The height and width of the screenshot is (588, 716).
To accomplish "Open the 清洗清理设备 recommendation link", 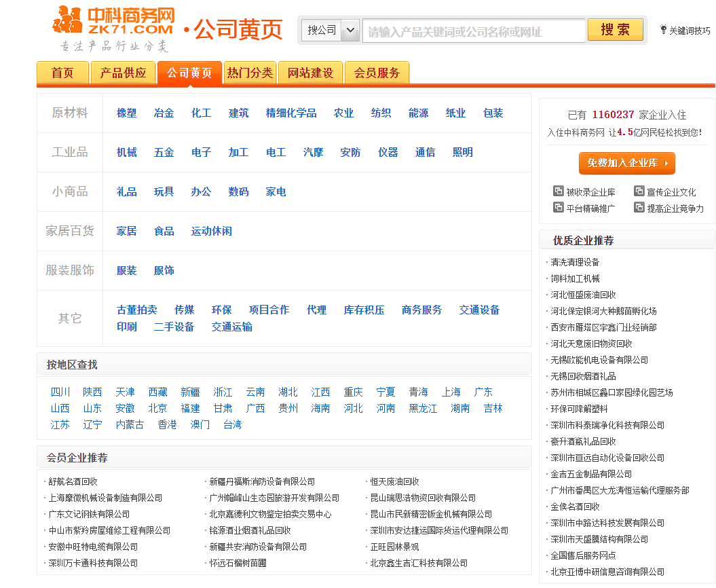I will point(573,261).
